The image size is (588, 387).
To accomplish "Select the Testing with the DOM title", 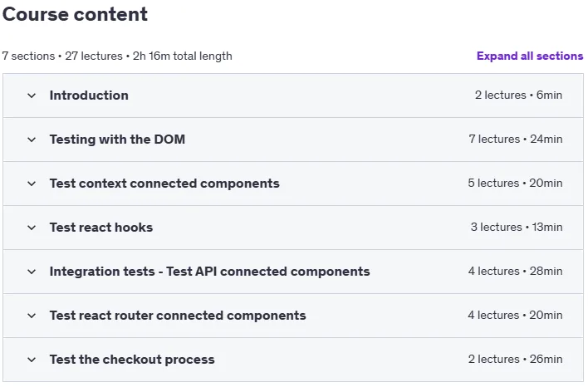I will (x=117, y=140).
